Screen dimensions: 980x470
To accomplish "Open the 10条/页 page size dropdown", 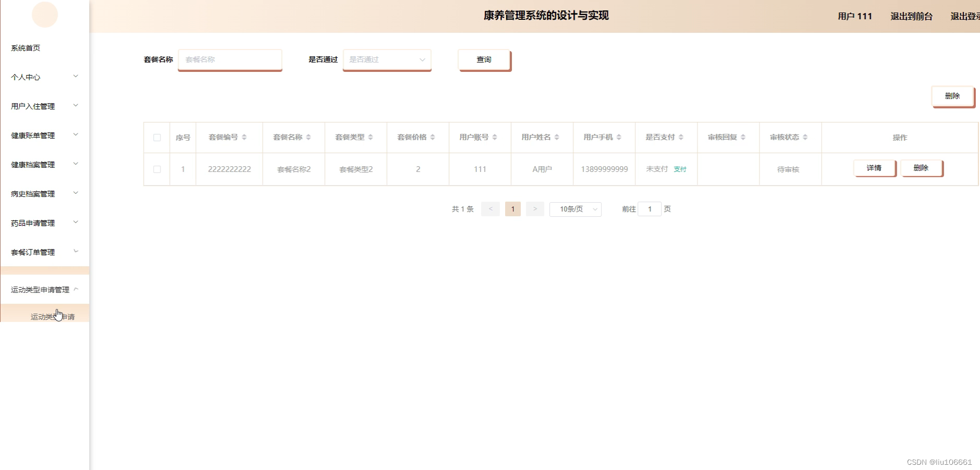I will pos(575,208).
